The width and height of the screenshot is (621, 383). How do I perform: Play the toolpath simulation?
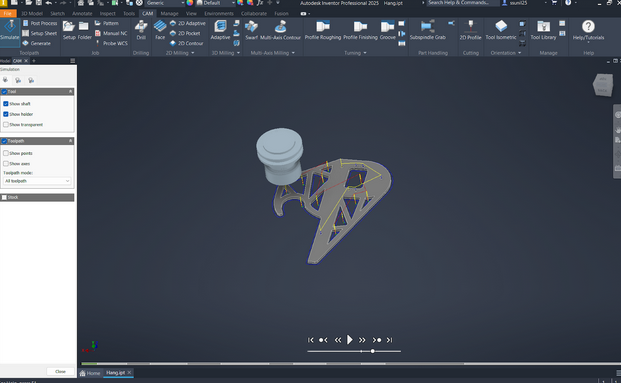click(350, 340)
